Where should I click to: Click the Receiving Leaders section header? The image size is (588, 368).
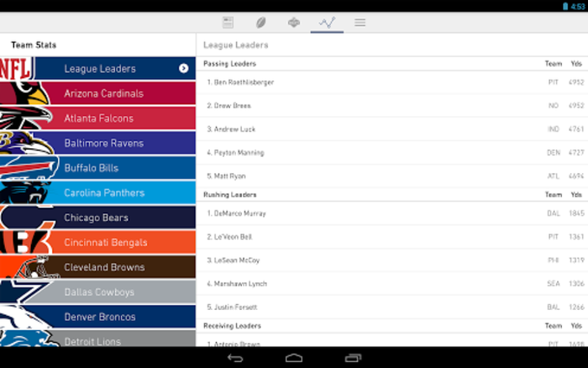pos(232,326)
